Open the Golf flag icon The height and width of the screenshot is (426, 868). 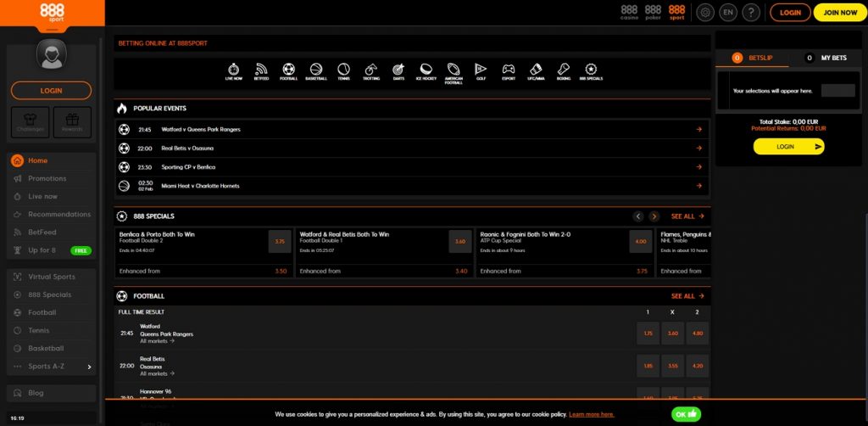coord(481,70)
